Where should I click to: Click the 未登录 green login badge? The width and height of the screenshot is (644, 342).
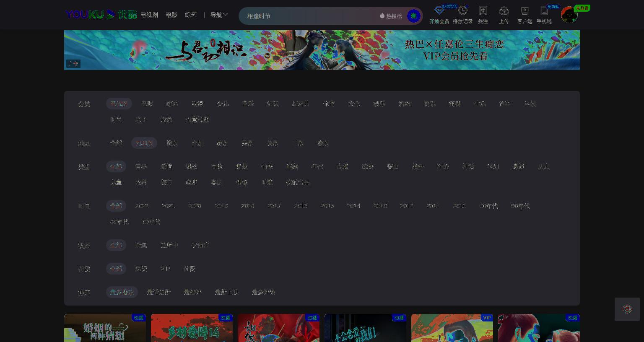tap(582, 8)
